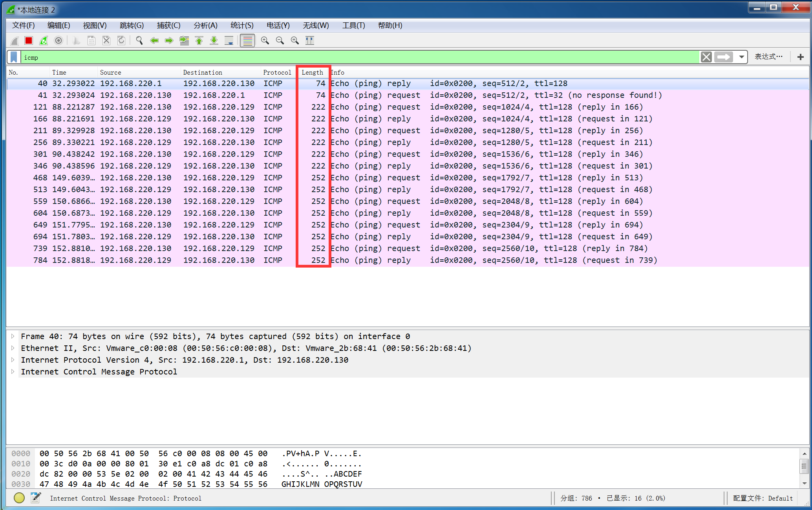Open the 帮助(H) menu
Viewport: 812px width, 510px height.
pos(390,26)
